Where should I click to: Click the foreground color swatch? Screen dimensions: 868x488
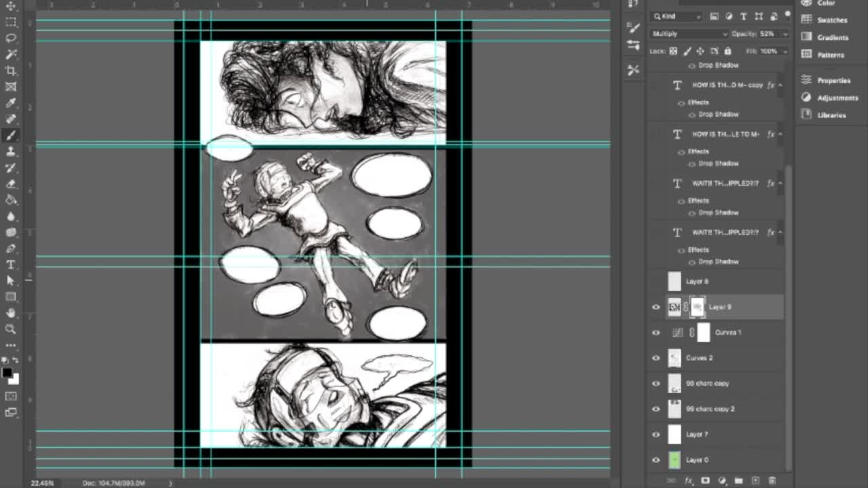pyautogui.click(x=7, y=372)
